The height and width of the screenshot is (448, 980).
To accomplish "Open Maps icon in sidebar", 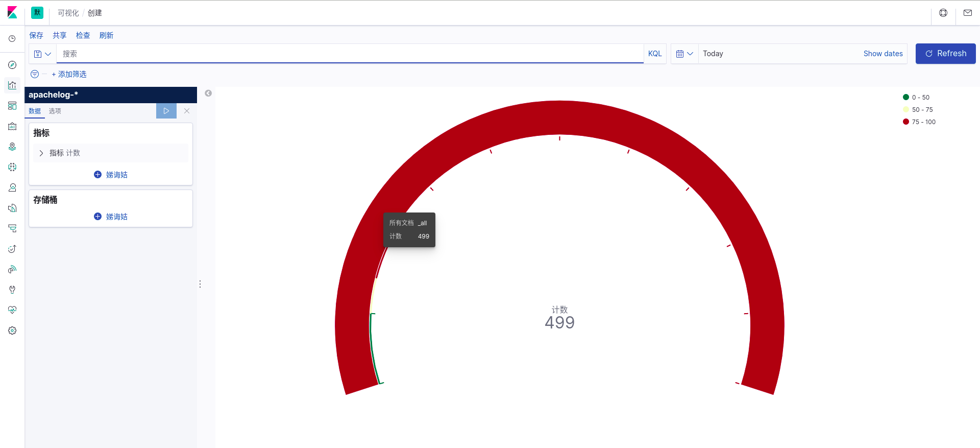I will [12, 147].
